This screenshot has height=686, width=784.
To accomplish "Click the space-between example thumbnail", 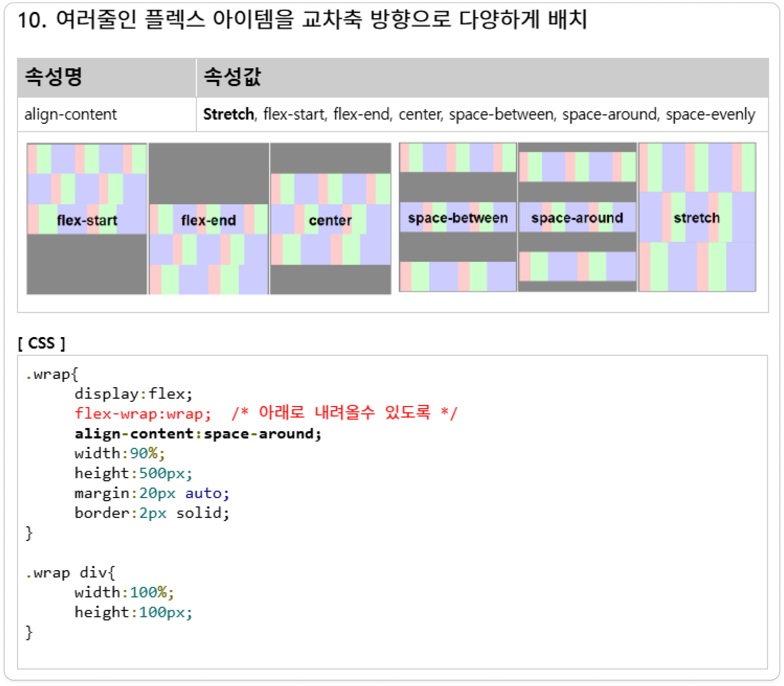I will [x=458, y=217].
